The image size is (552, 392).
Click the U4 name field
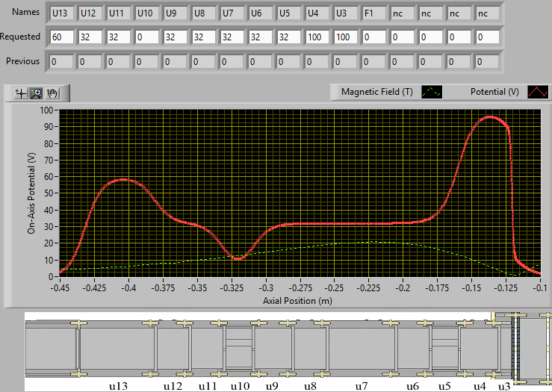tap(317, 13)
